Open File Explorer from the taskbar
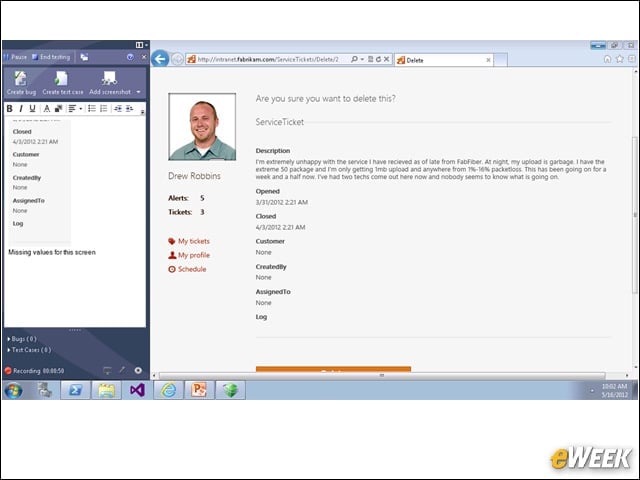640x480 pixels. 106,390
